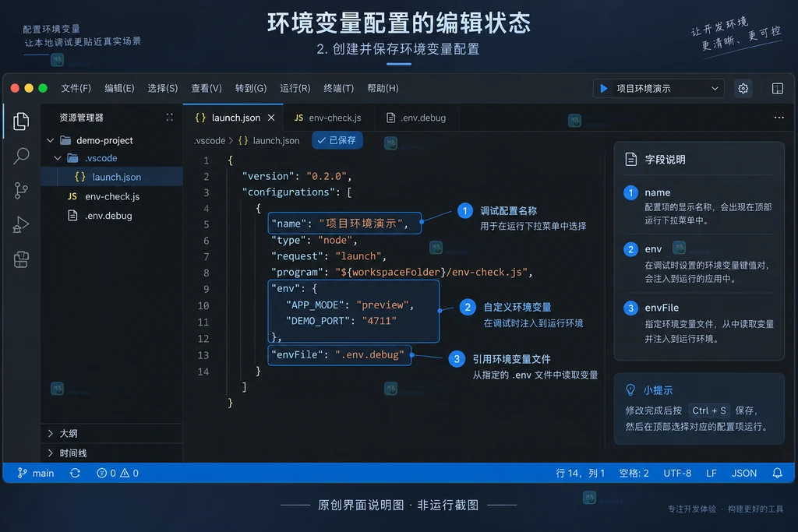The width and height of the screenshot is (798, 532).
Task: Click the 资源管理器 panel title
Action: (x=81, y=118)
